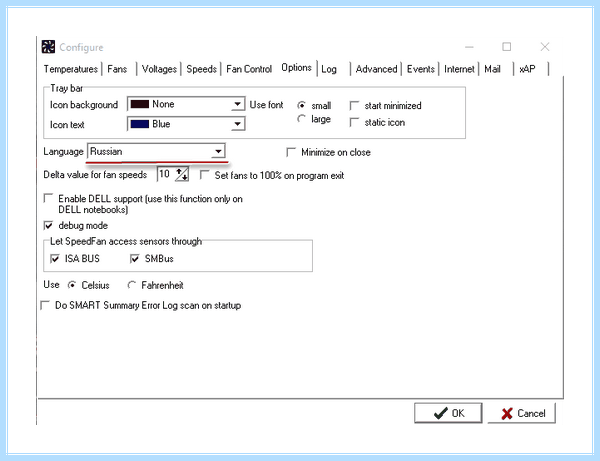Switch to the Mail tab

(x=492, y=69)
